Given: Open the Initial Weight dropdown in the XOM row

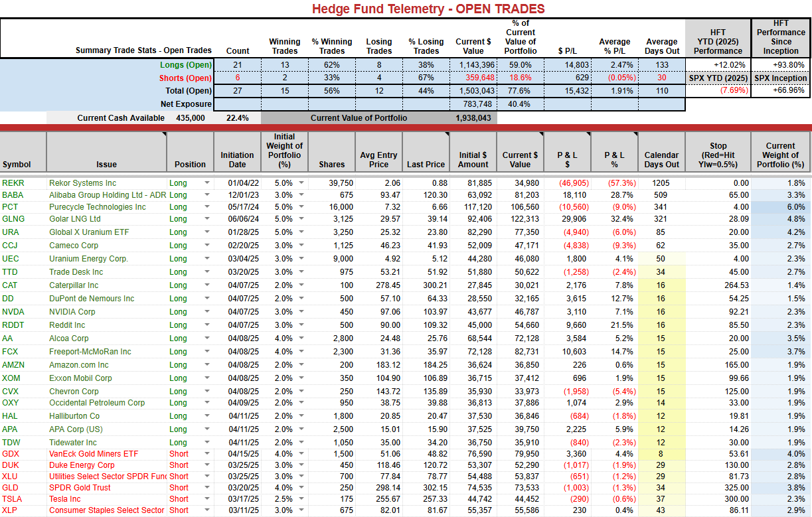Looking at the screenshot, I should pos(302,378).
